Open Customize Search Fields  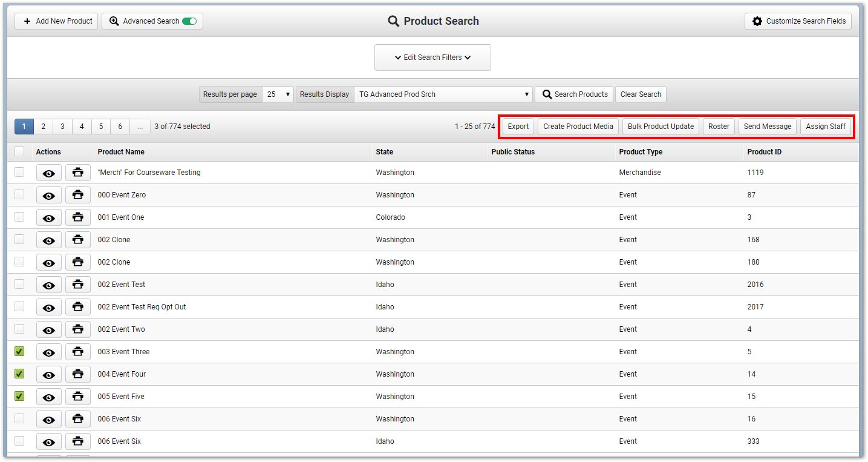[x=798, y=21]
